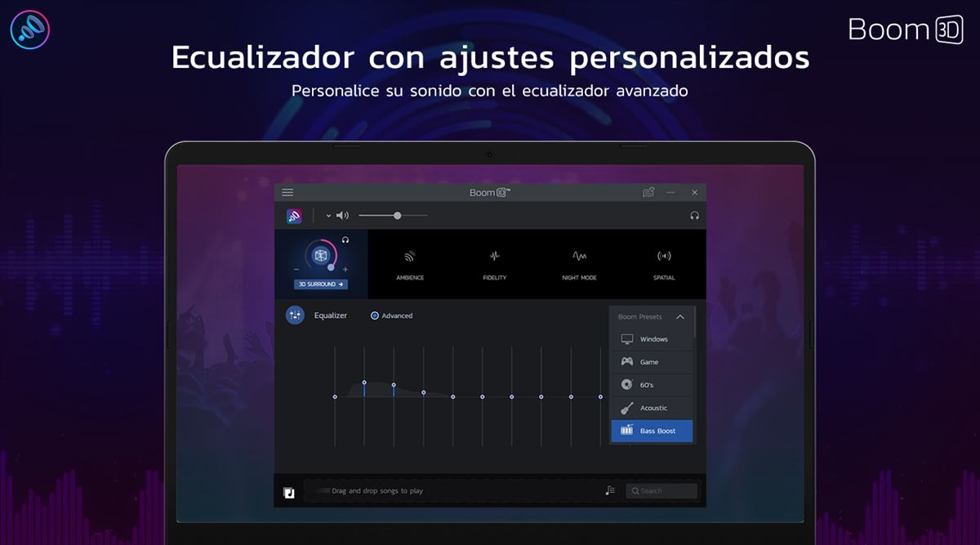Select the Acoustic preset
This screenshot has height=545, width=980.
pyautogui.click(x=652, y=408)
